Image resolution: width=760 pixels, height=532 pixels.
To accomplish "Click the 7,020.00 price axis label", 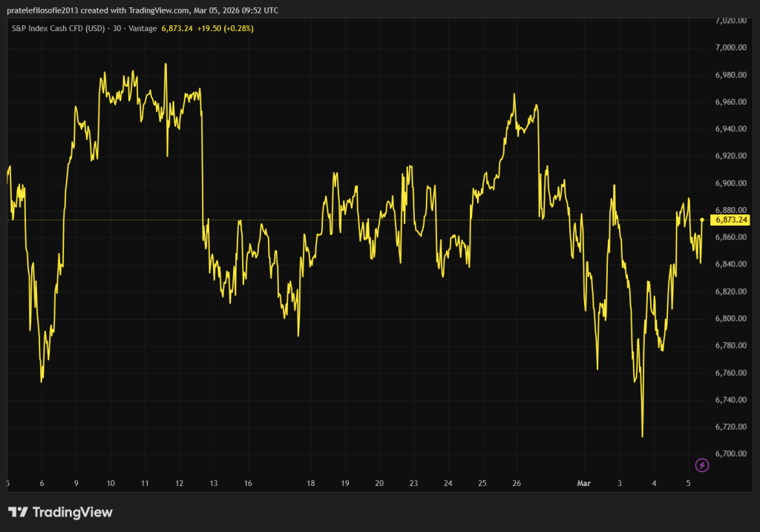I will [x=730, y=21].
